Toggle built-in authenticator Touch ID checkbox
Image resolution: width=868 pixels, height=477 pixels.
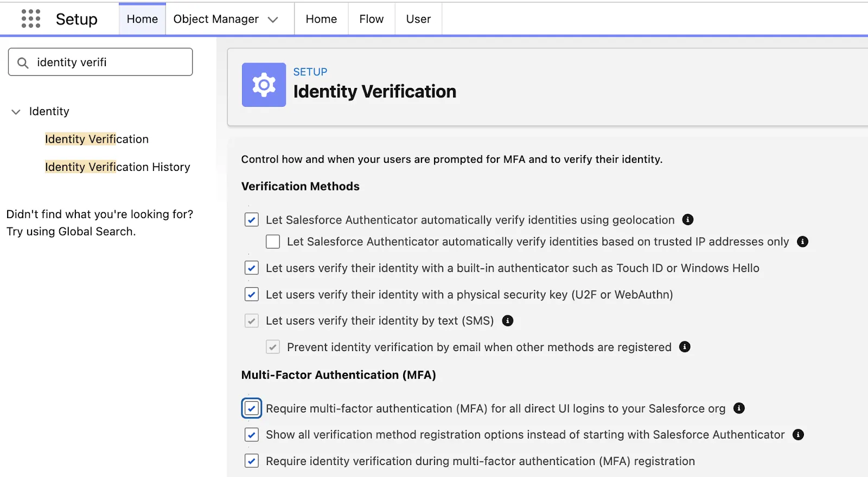point(252,268)
